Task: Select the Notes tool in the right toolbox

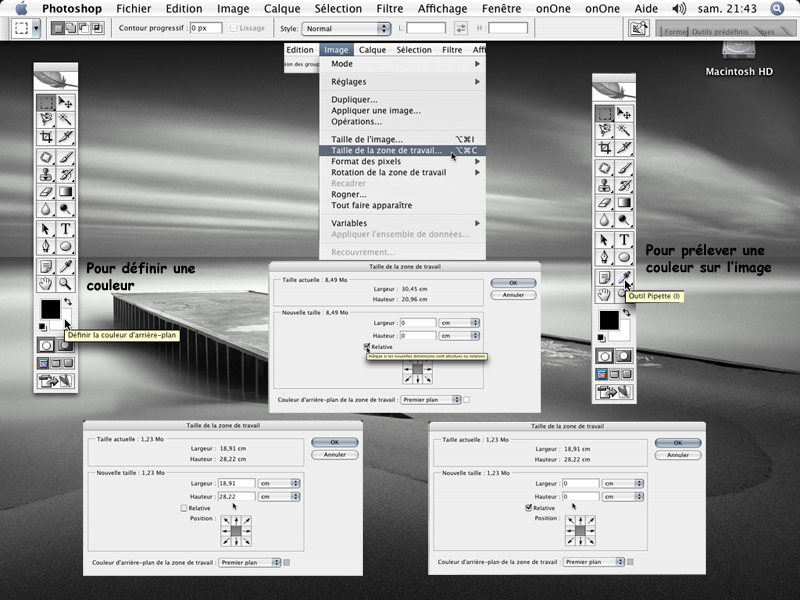Action: [x=605, y=278]
